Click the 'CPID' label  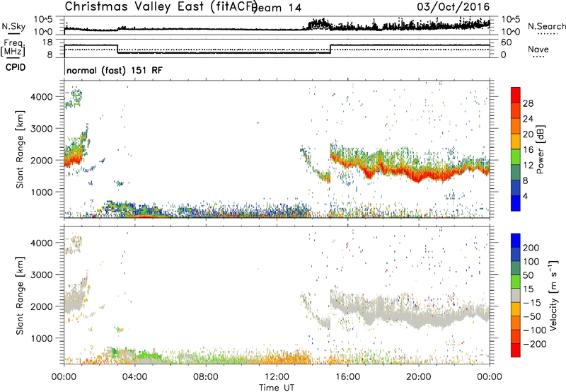coord(16,67)
